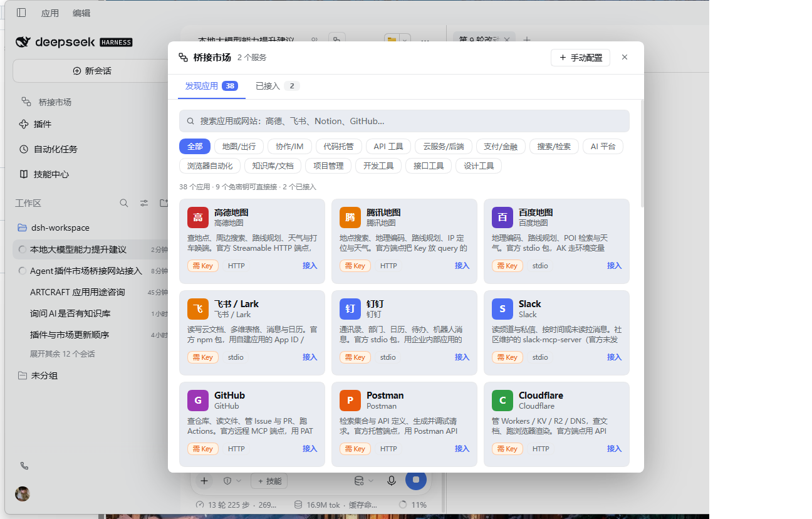Click the Cloudflare green C icon
Viewport: 812px width, 519px height.
click(502, 401)
